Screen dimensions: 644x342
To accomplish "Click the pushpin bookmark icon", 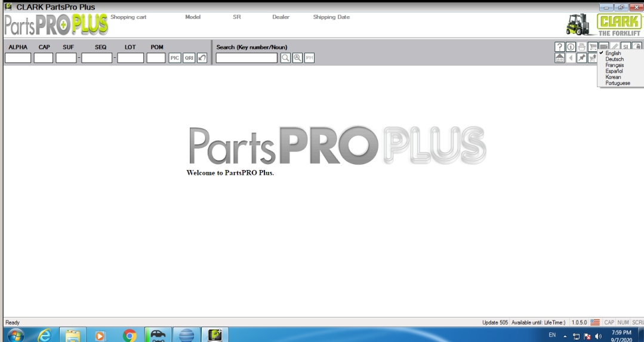I will click(581, 58).
